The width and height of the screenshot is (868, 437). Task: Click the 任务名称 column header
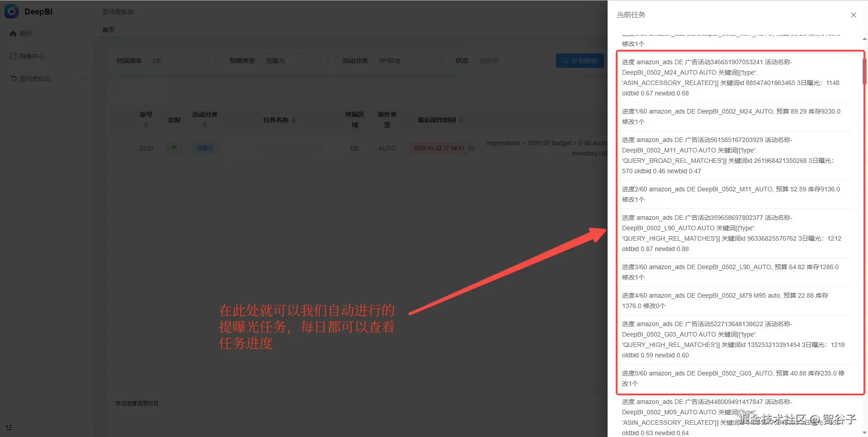pos(276,120)
